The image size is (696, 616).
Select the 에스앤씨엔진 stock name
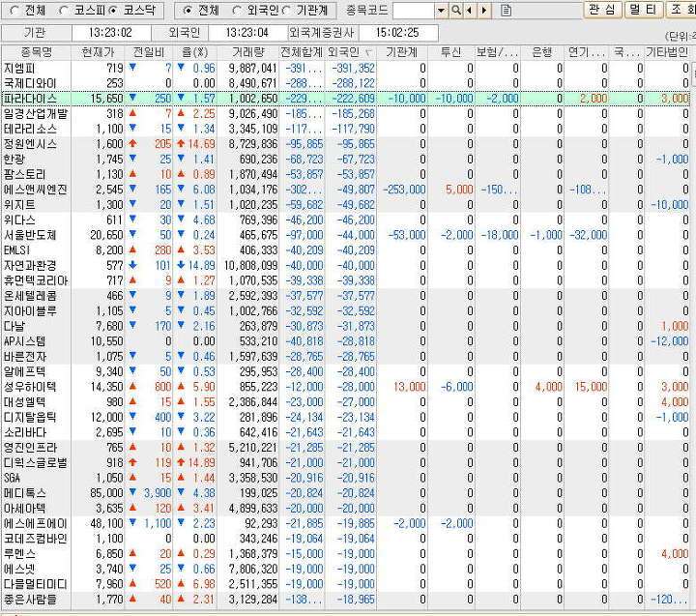click(36, 190)
